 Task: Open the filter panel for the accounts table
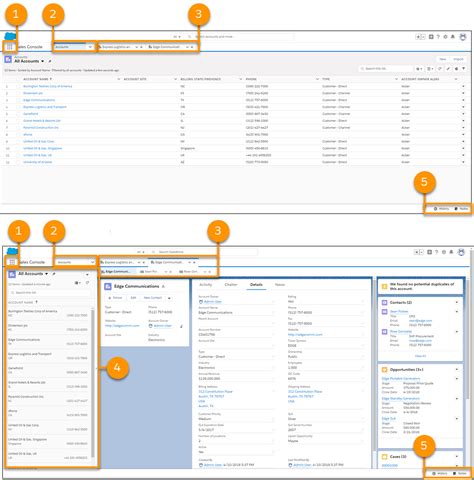pos(464,69)
